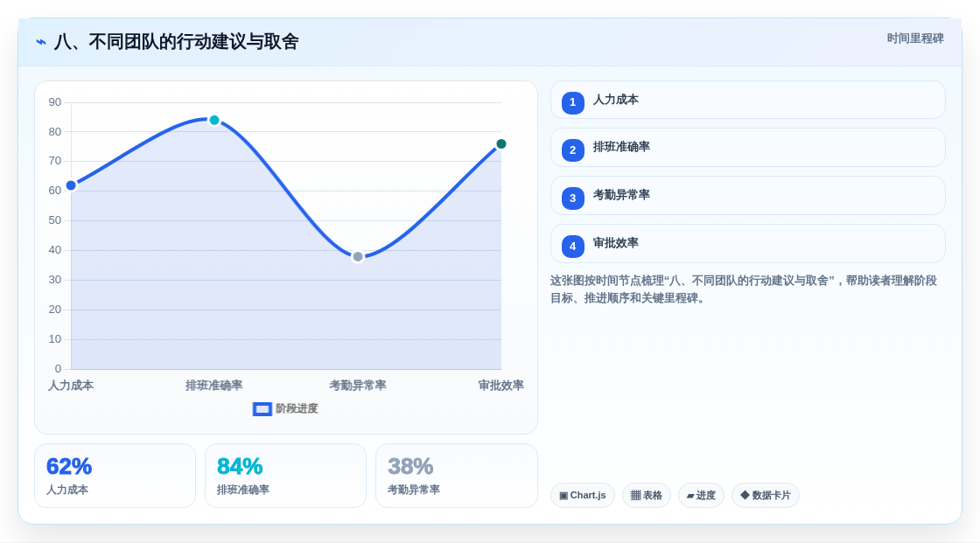
Task: Open the 考勤异常率 list item
Action: [x=747, y=196]
